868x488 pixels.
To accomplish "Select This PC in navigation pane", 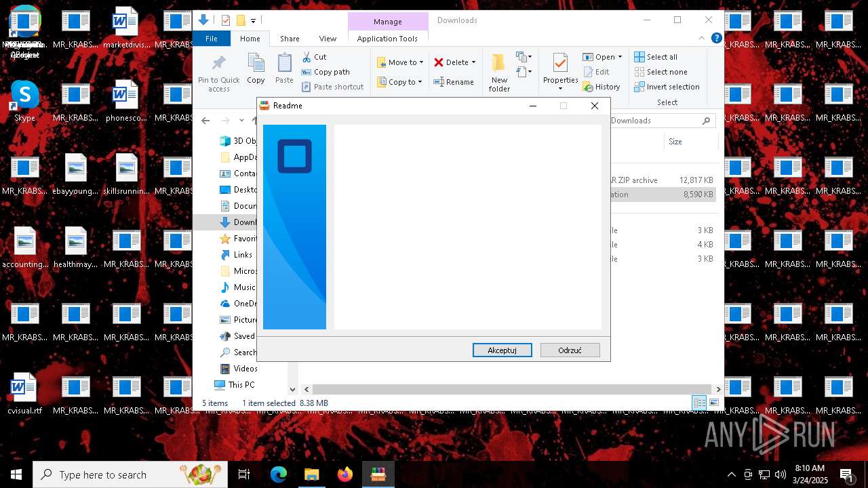I will point(235,385).
